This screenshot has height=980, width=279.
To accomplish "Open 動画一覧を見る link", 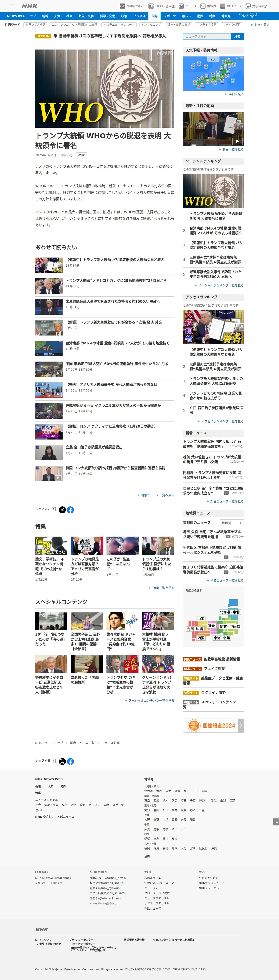I will 231,150.
